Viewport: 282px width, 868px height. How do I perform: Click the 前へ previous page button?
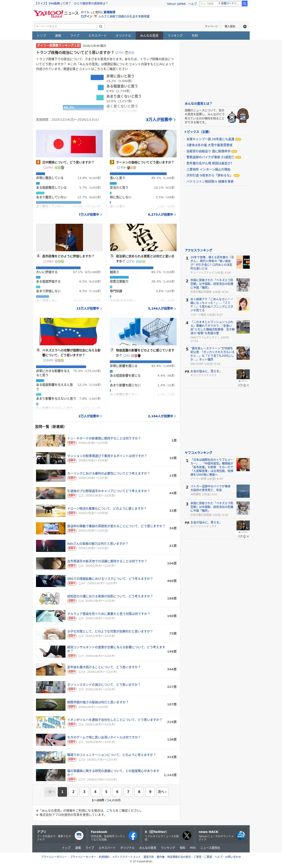(x=50, y=792)
